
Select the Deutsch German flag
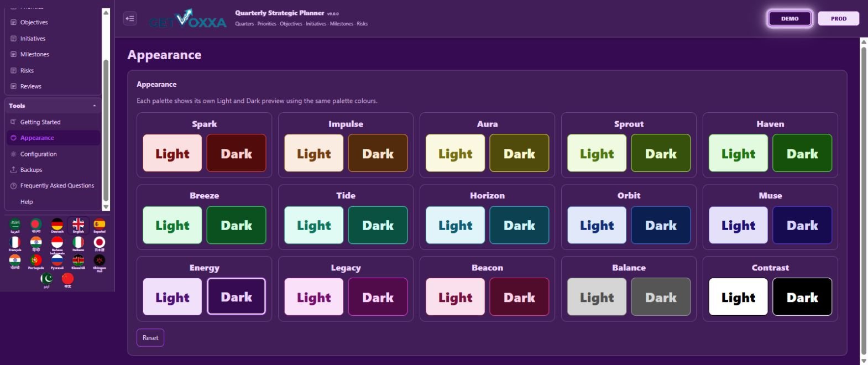coord(57,225)
